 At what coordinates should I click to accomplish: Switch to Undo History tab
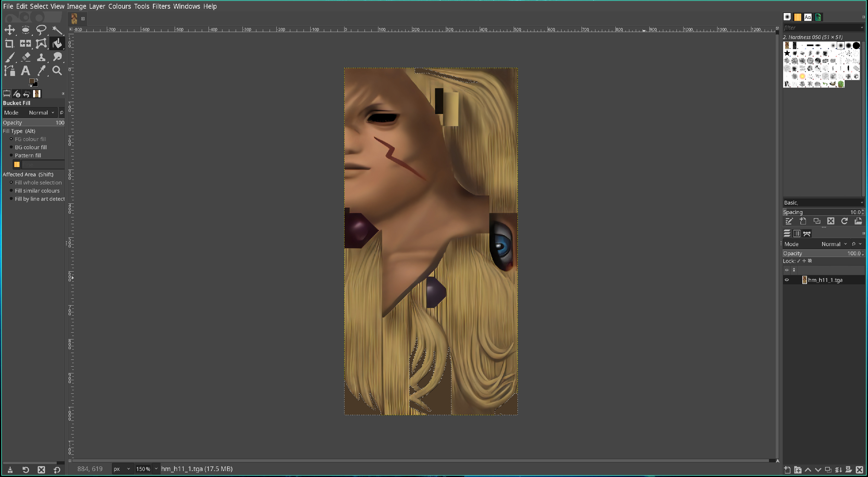[27, 94]
